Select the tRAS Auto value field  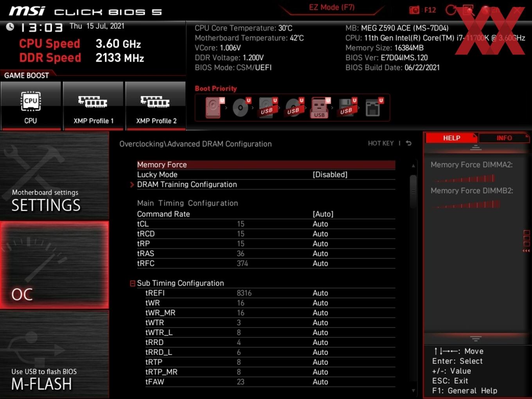coord(320,253)
